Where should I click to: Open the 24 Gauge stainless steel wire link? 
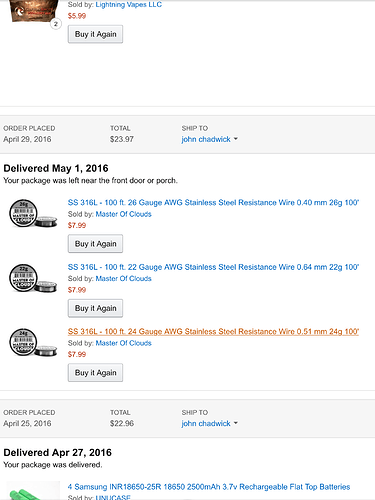pyautogui.click(x=213, y=332)
